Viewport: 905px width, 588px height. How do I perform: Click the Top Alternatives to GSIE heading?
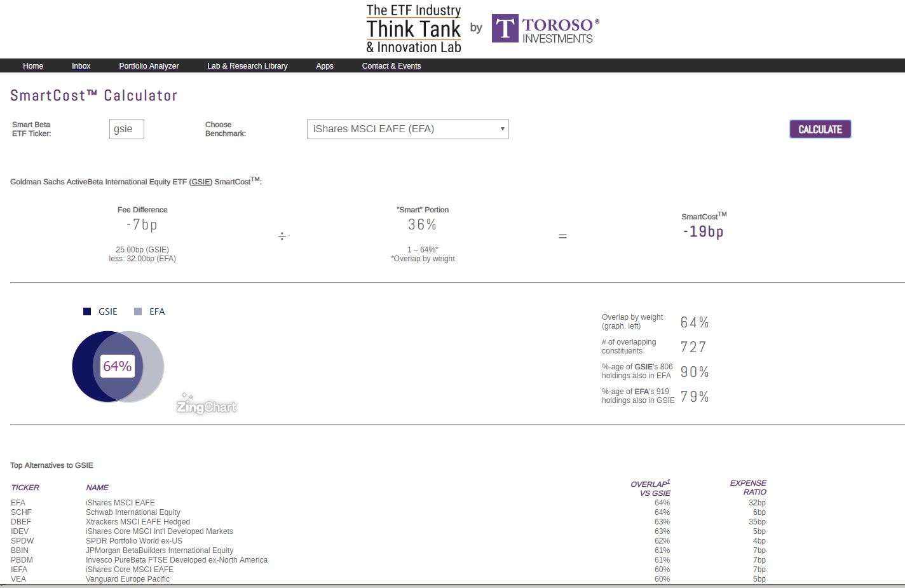point(51,465)
